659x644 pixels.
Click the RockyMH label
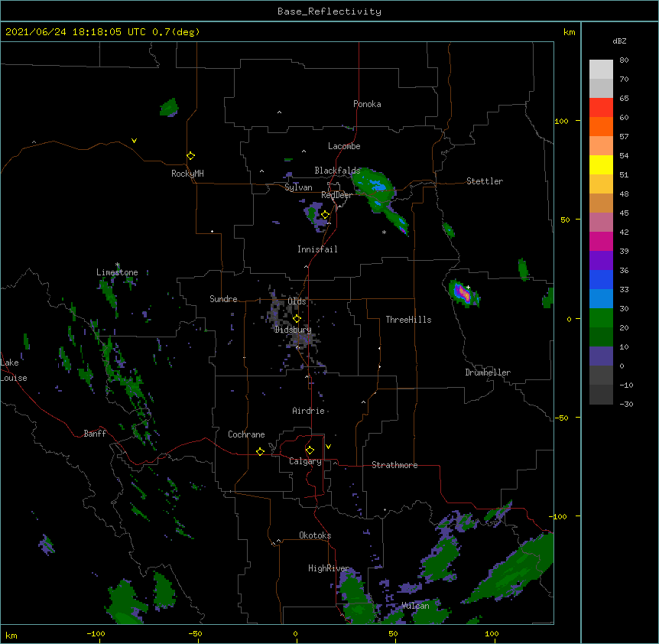click(x=187, y=174)
